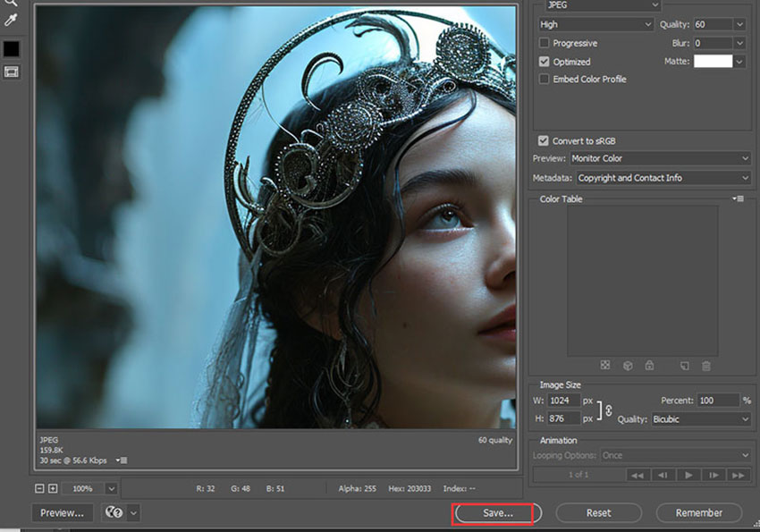Click the next frame button
760x532 pixels.
pyautogui.click(x=714, y=475)
